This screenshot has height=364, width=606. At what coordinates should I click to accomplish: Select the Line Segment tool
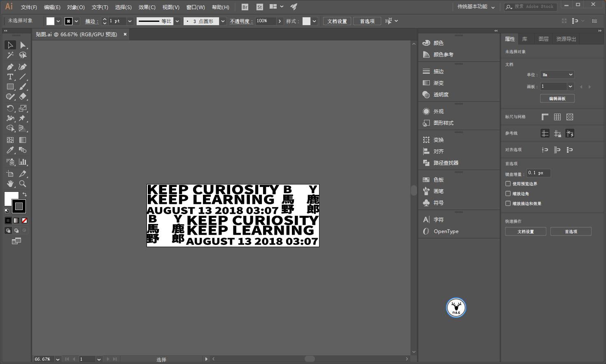coord(23,77)
